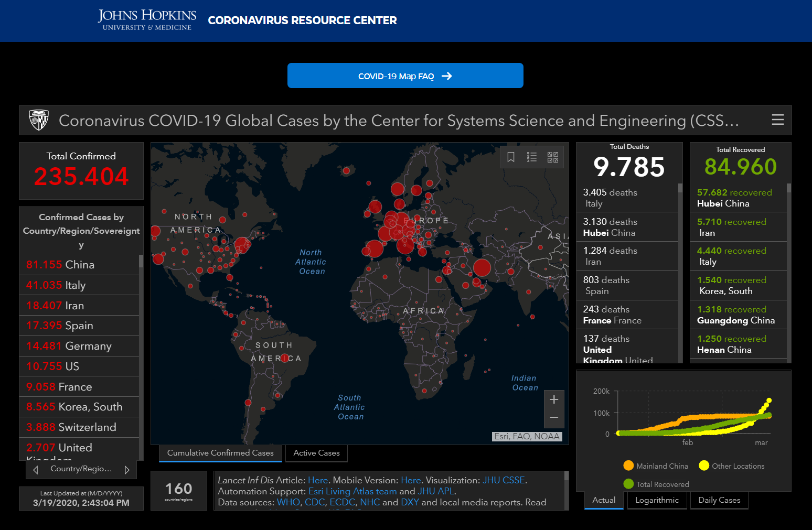
Task: Click the Esri, FAO, NOAA map attribution
Action: (x=528, y=436)
